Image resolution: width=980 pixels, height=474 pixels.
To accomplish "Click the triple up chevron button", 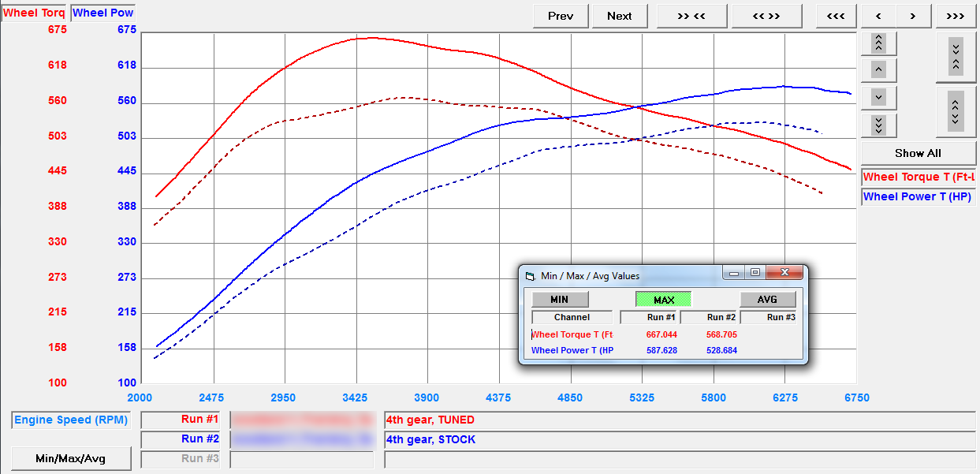I will (x=878, y=43).
